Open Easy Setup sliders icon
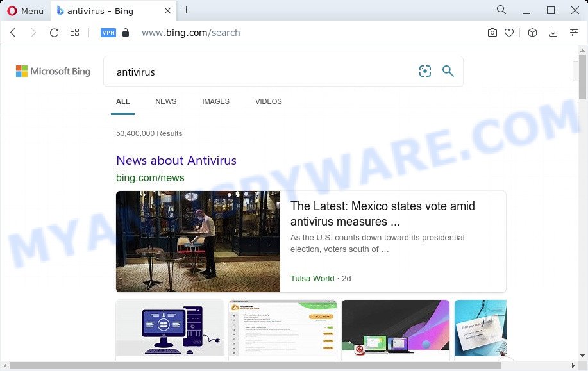This screenshot has width=588, height=371. point(574,33)
